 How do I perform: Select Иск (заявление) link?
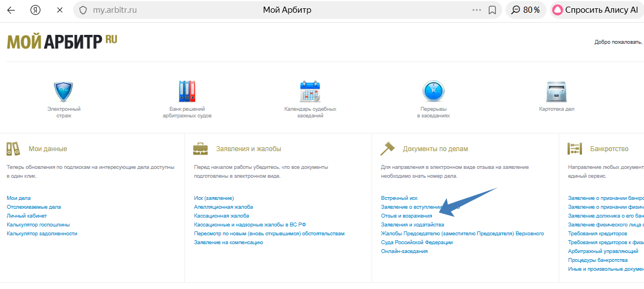click(214, 198)
